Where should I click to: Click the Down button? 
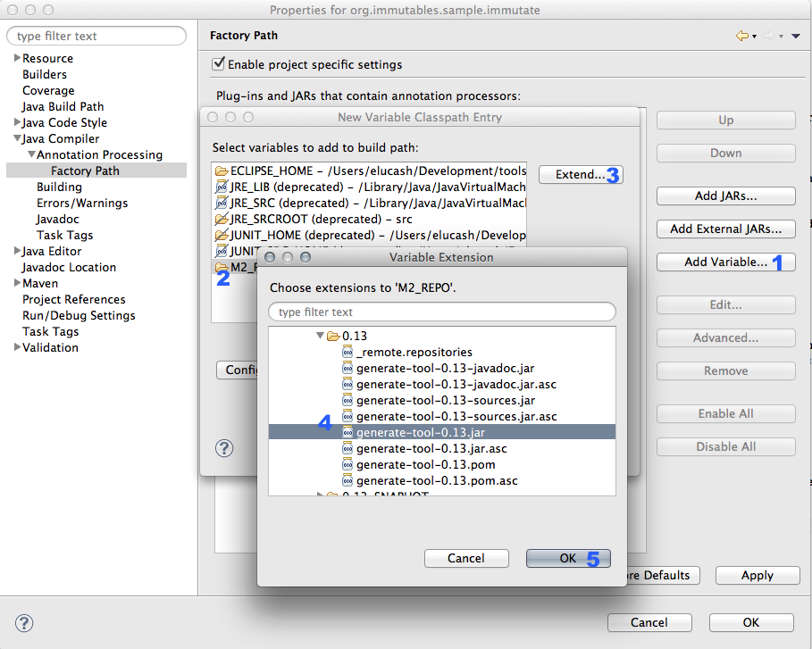(x=725, y=154)
